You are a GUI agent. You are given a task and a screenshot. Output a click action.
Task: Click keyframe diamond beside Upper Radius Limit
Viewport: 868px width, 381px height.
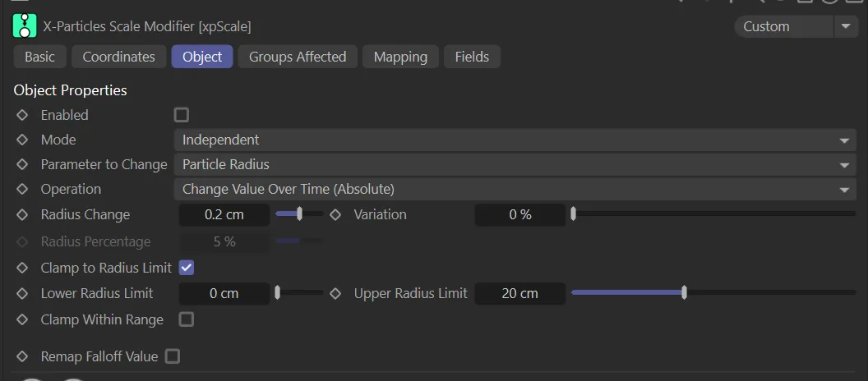click(x=335, y=293)
